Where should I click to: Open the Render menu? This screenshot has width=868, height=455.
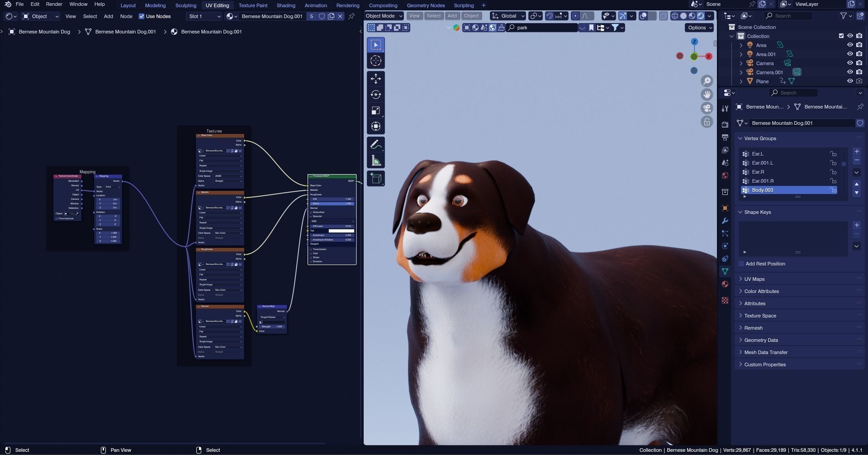pyautogui.click(x=54, y=4)
